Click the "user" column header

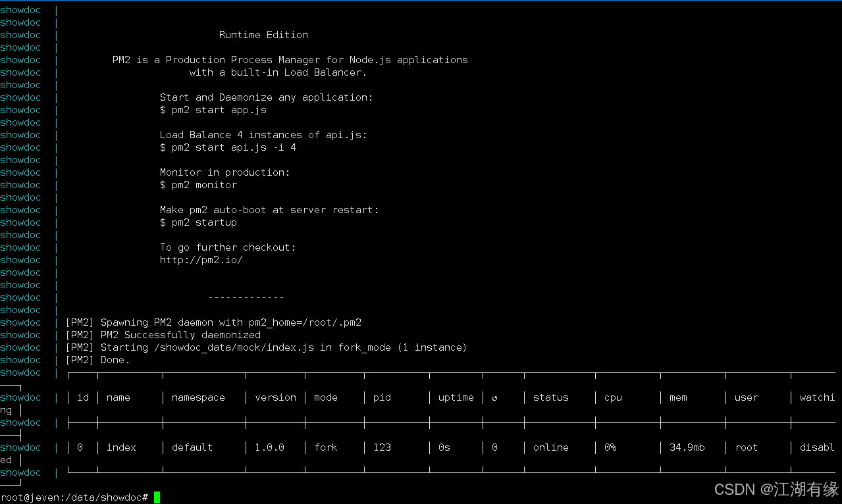coord(747,397)
